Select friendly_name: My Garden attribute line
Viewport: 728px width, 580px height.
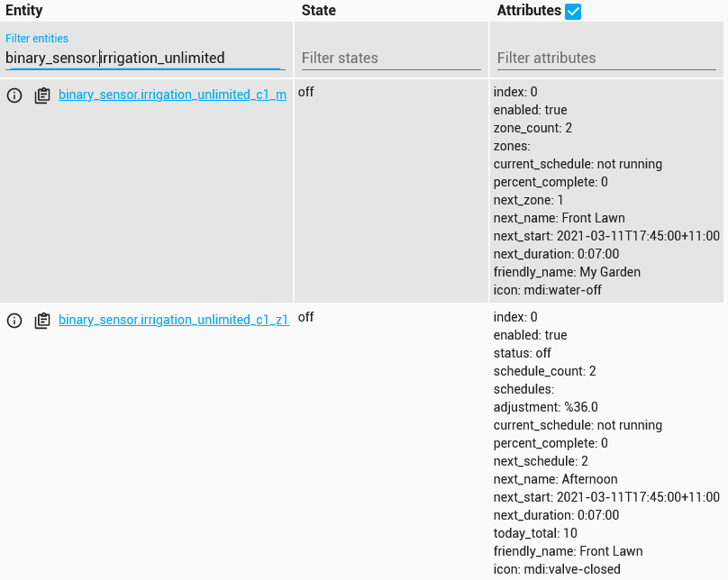point(567,272)
